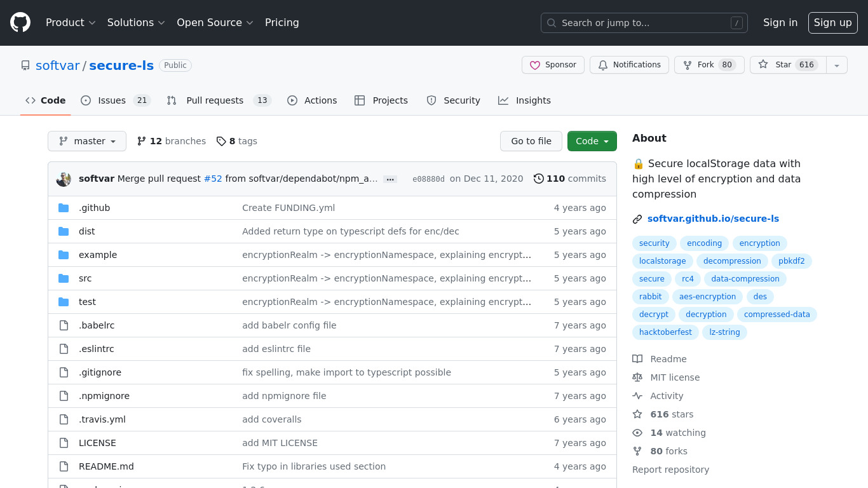Click the folder icon for src
This screenshot has height=488, width=868.
[x=64, y=278]
